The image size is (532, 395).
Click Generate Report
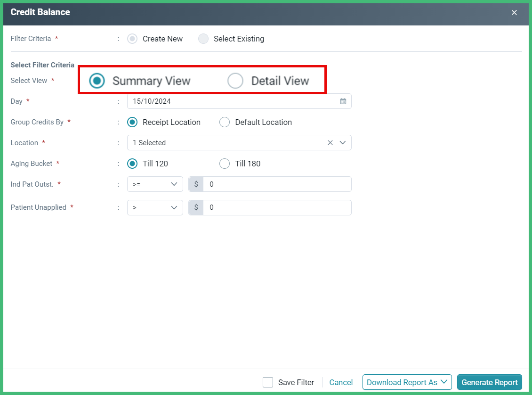click(x=489, y=382)
